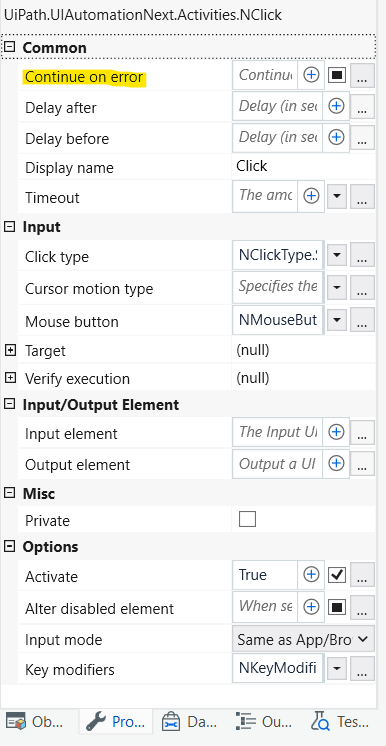Switch to Properties panel tab
This screenshot has width=386, height=746.
click(x=116, y=722)
